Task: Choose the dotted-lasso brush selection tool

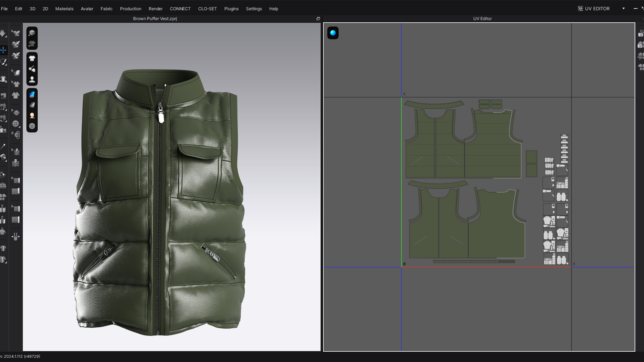Action: [3, 62]
